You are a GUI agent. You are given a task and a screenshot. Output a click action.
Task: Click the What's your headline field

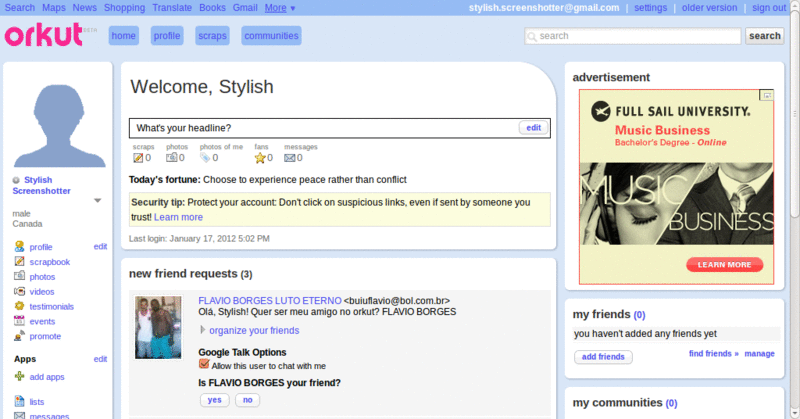pos(324,128)
